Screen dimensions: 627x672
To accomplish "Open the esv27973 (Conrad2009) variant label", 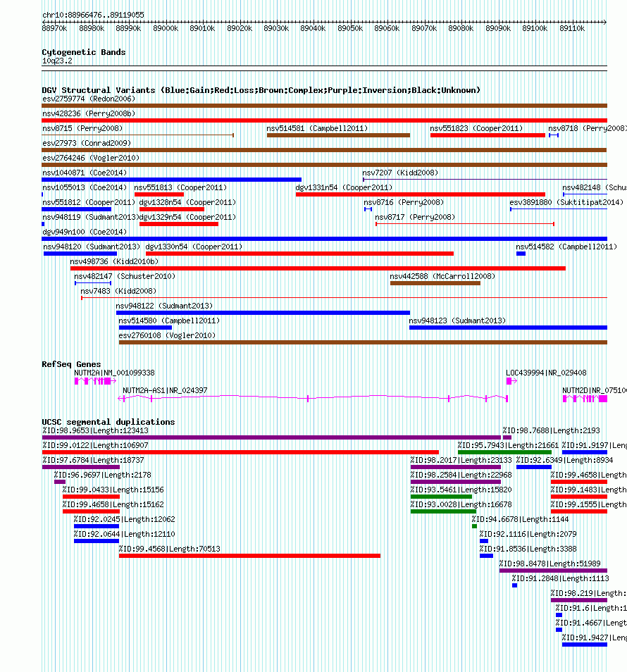I will (87, 143).
